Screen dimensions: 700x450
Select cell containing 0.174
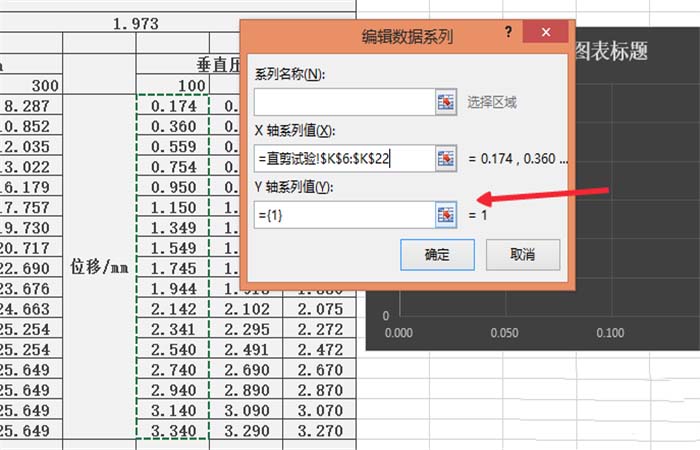point(171,104)
